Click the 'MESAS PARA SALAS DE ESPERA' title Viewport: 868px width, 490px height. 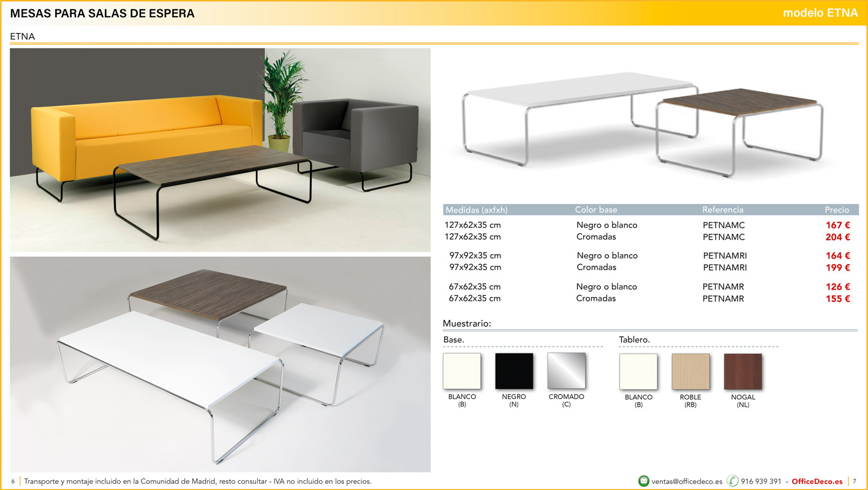102,13
